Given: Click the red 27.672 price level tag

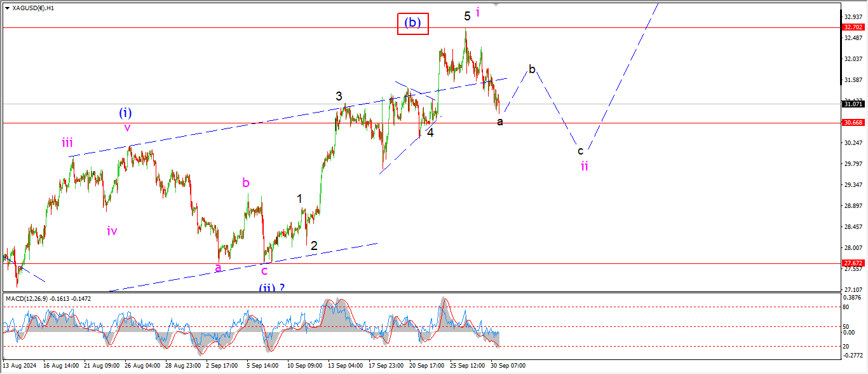Looking at the screenshot, I should [853, 263].
